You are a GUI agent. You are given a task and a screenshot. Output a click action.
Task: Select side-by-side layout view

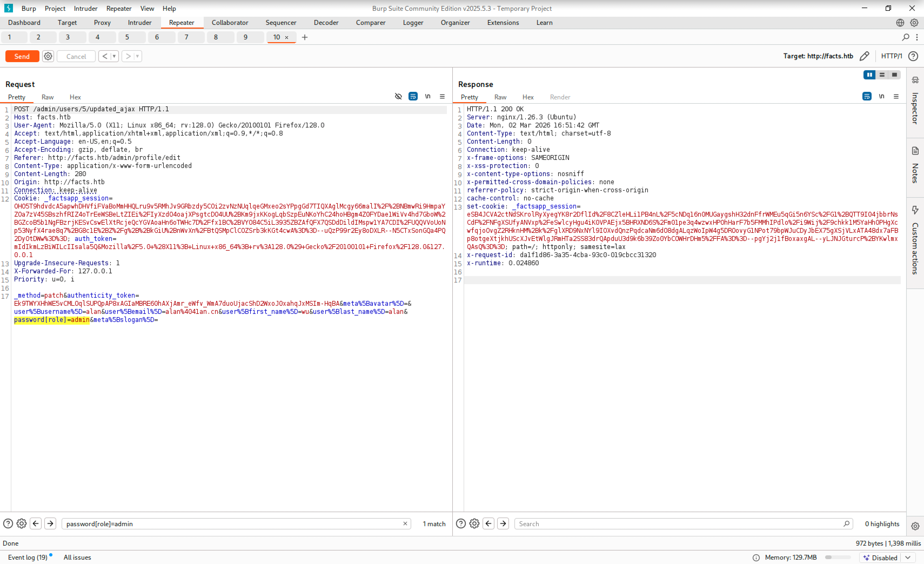point(869,75)
